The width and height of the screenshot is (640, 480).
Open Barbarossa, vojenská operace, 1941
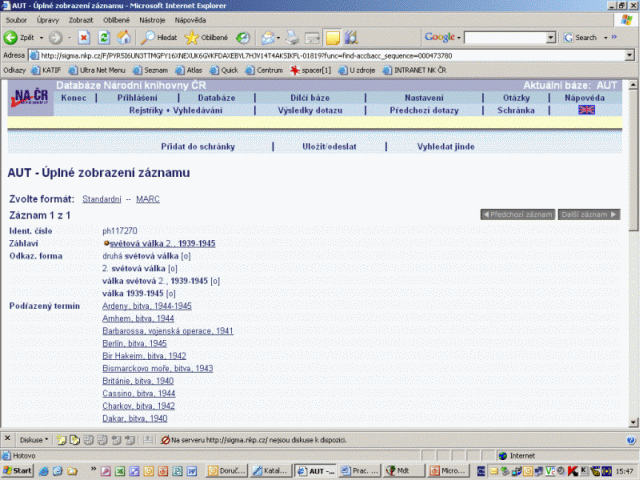coord(168,331)
